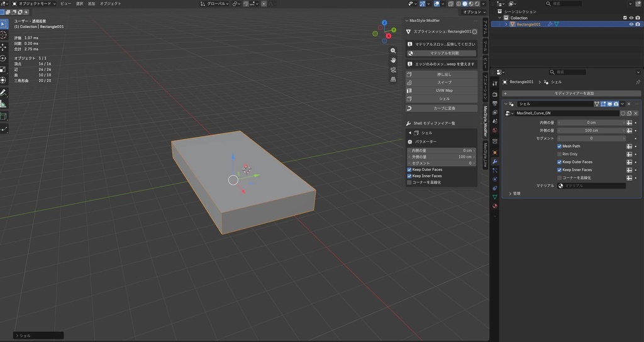Adjust セグメント value field in MaxStyle sidebar
Image resolution: width=644 pixels, height=342 pixels.
441,163
